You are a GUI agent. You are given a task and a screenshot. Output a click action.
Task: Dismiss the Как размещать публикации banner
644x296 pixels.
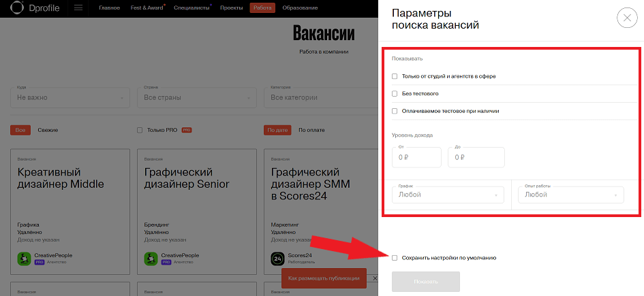(x=375, y=278)
